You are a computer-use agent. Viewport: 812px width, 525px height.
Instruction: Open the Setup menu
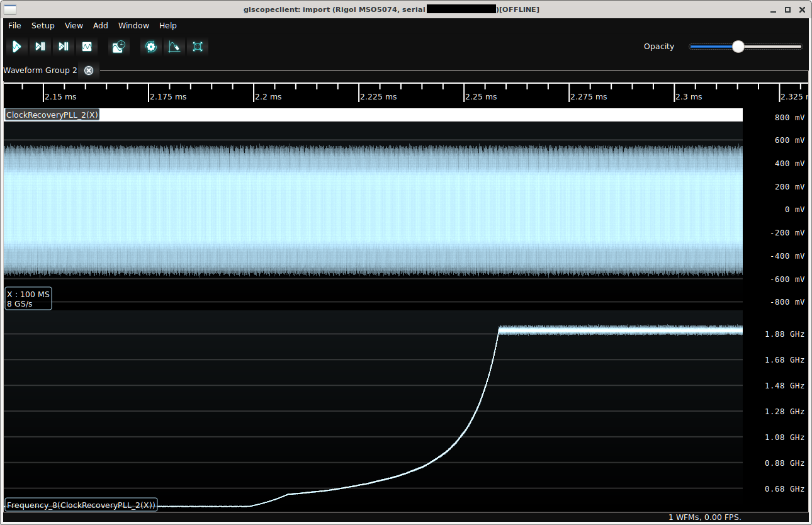coord(43,26)
